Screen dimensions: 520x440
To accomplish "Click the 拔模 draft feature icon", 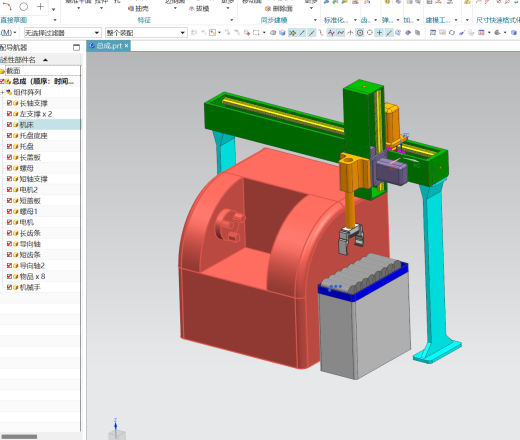I will 191,9.
